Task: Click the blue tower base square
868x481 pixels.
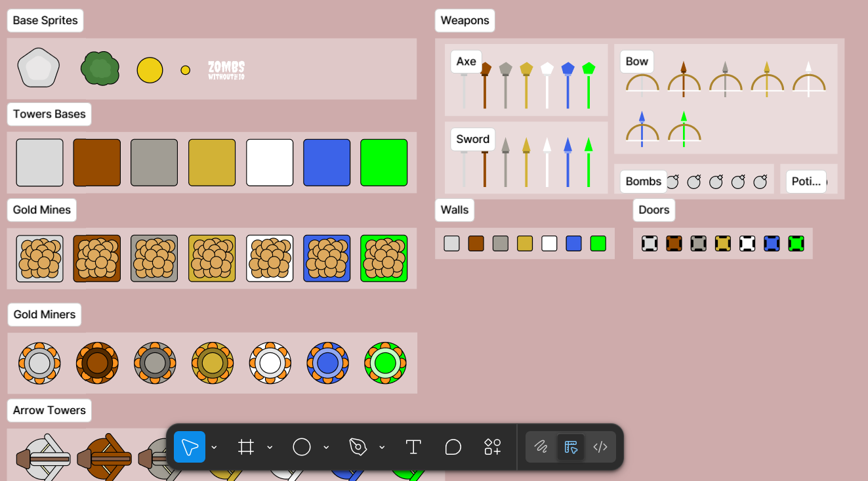Action: [x=327, y=163]
